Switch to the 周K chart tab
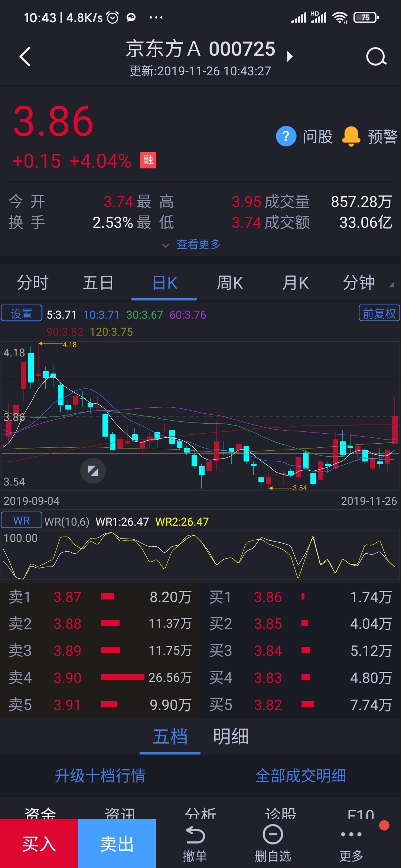 (x=230, y=283)
